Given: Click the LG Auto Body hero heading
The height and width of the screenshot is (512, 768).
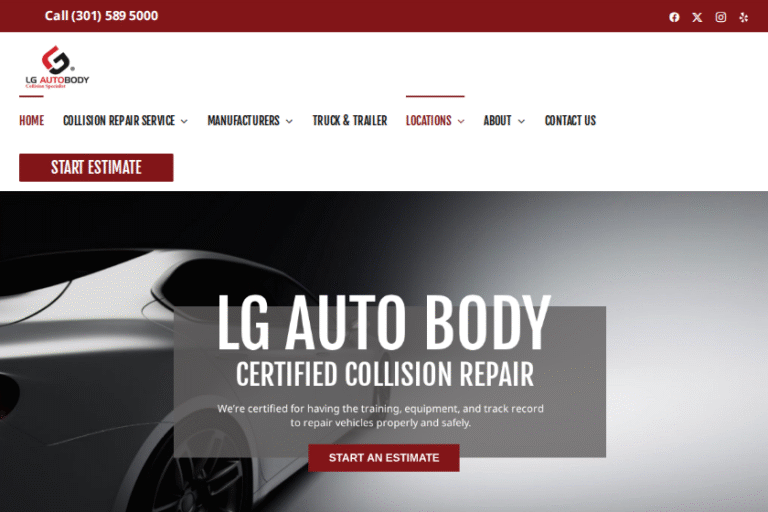Looking at the screenshot, I should coord(384,322).
